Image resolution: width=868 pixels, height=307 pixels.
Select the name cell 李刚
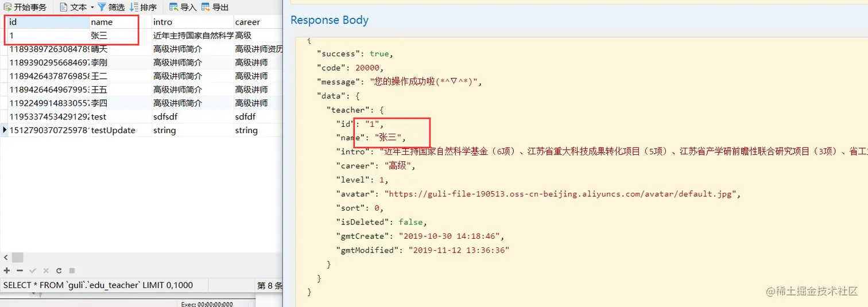[x=120, y=63]
